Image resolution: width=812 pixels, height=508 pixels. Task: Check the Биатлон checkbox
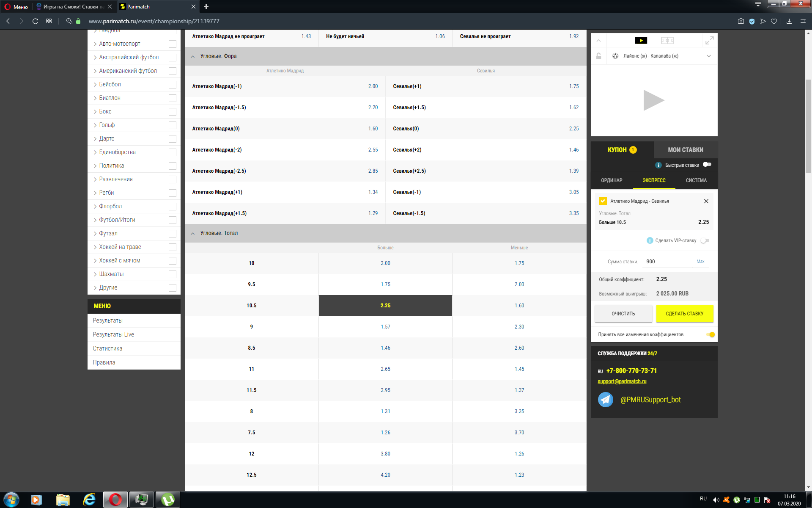click(x=173, y=98)
